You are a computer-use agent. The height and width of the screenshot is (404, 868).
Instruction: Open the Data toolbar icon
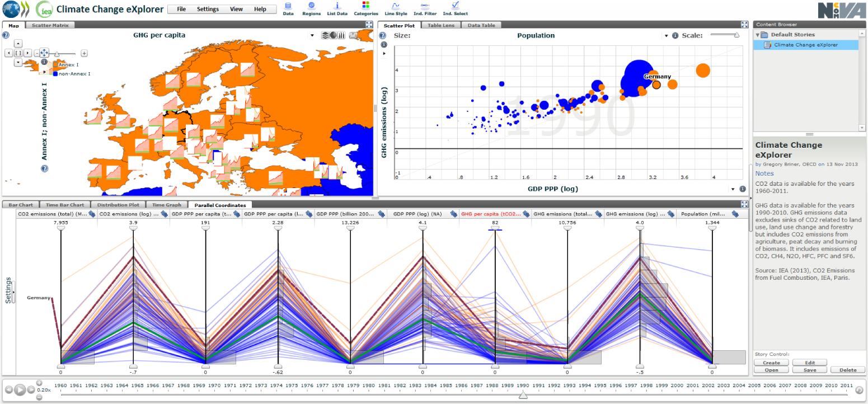coord(288,6)
